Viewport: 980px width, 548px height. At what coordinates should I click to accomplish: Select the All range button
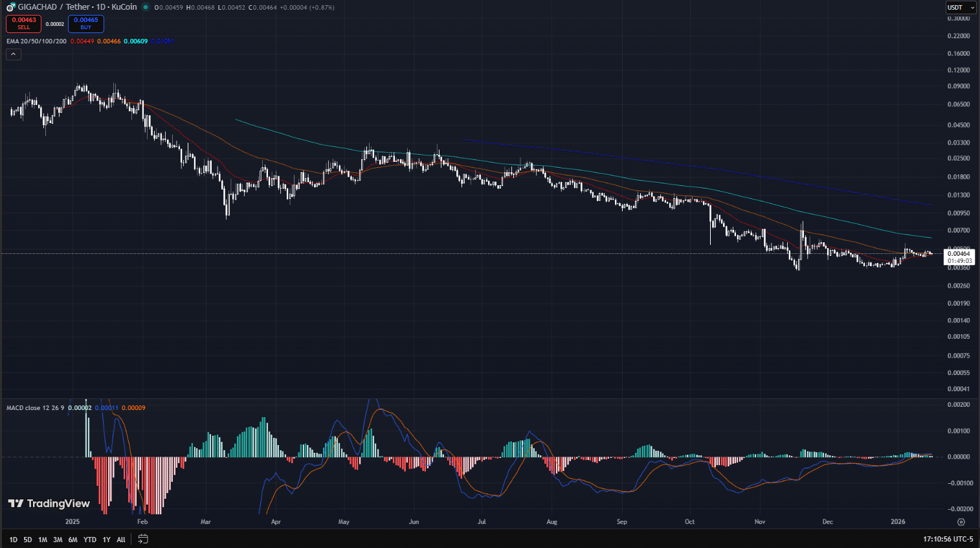click(120, 539)
